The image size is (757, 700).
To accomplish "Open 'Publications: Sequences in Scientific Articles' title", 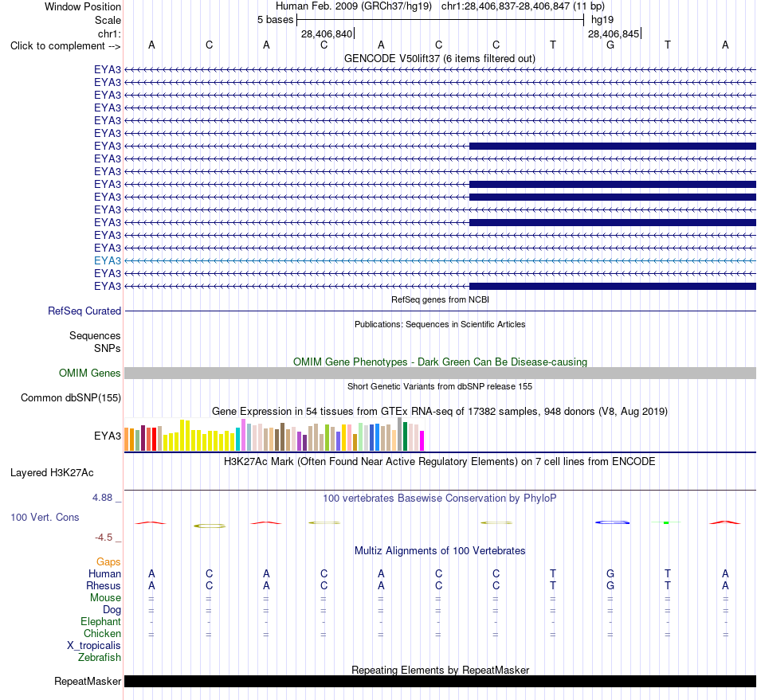I will [x=440, y=324].
